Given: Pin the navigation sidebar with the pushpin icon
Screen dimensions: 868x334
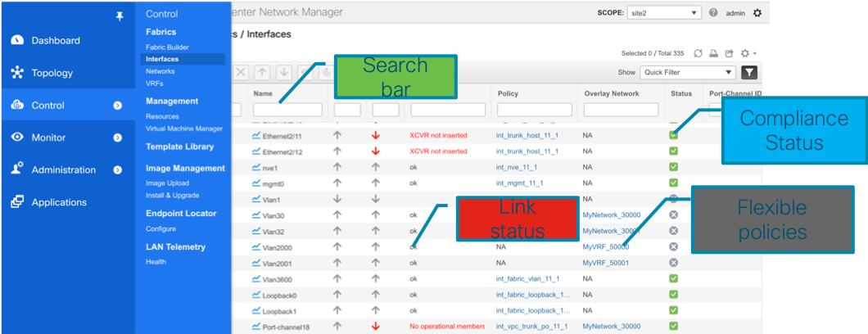Looking at the screenshot, I should tap(120, 16).
